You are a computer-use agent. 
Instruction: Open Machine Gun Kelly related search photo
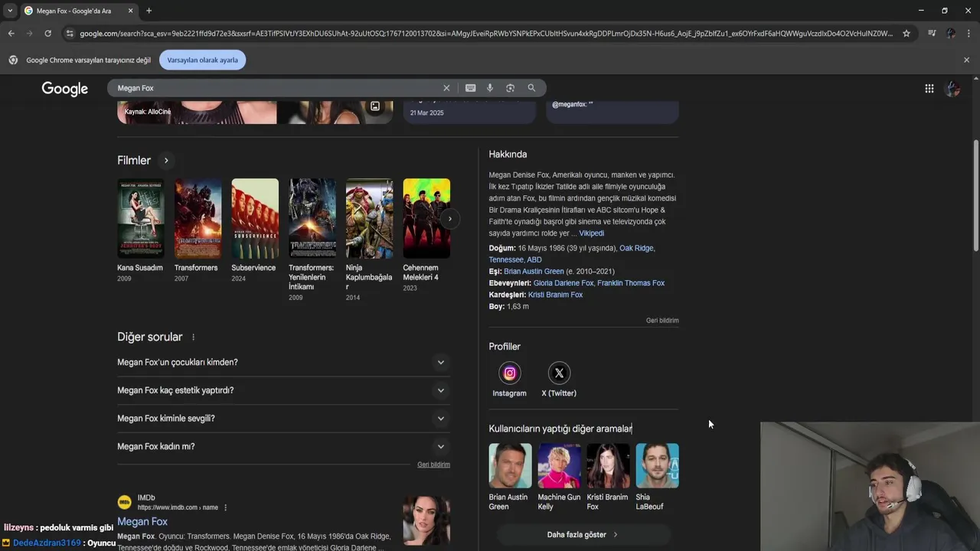point(559,465)
